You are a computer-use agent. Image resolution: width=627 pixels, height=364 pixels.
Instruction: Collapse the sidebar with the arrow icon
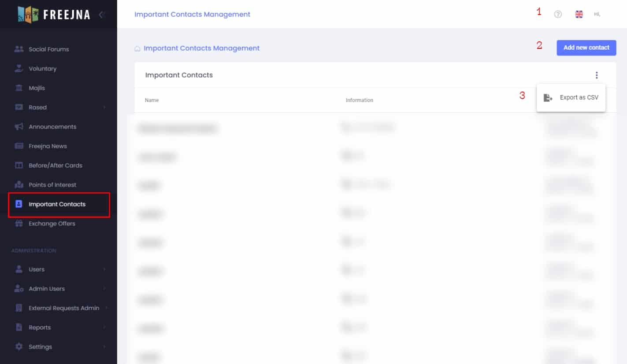coord(101,15)
